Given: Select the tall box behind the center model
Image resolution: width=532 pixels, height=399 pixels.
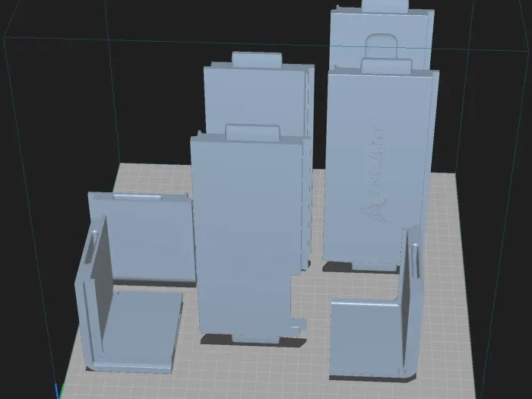Looking at the screenshot, I should (258, 98).
